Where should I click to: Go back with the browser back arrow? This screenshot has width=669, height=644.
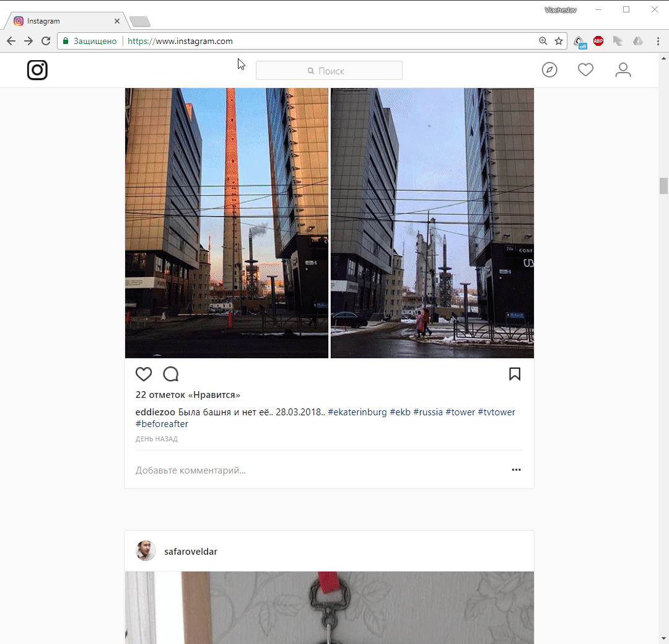(x=11, y=41)
